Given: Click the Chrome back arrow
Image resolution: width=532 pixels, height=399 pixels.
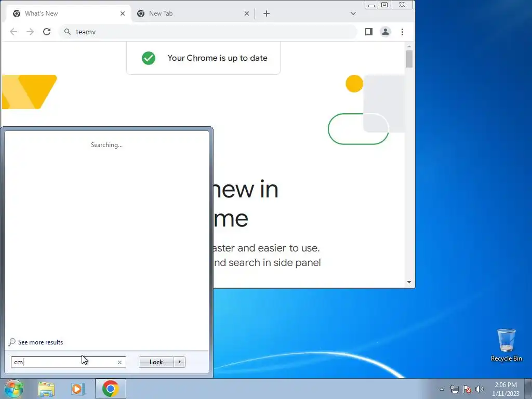Looking at the screenshot, I should tap(14, 32).
